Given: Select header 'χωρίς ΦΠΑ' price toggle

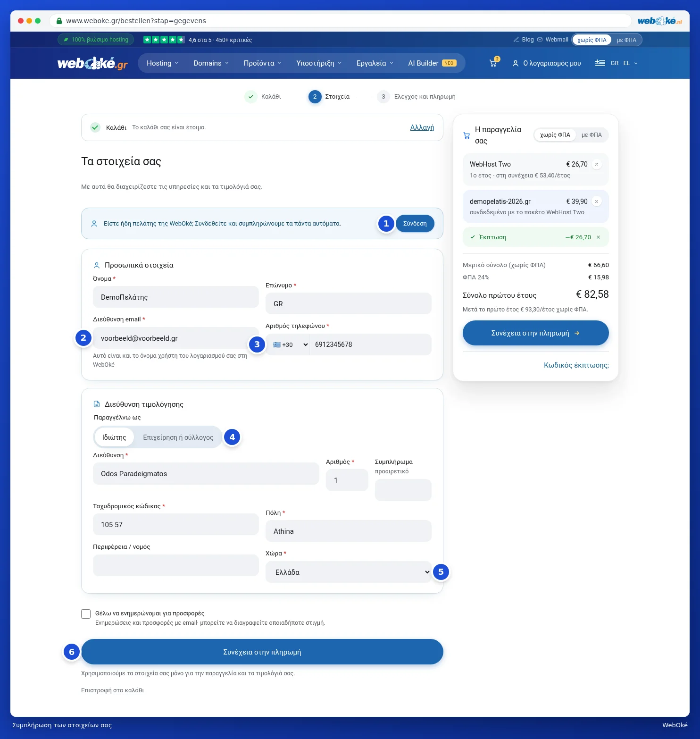Looking at the screenshot, I should [592, 40].
